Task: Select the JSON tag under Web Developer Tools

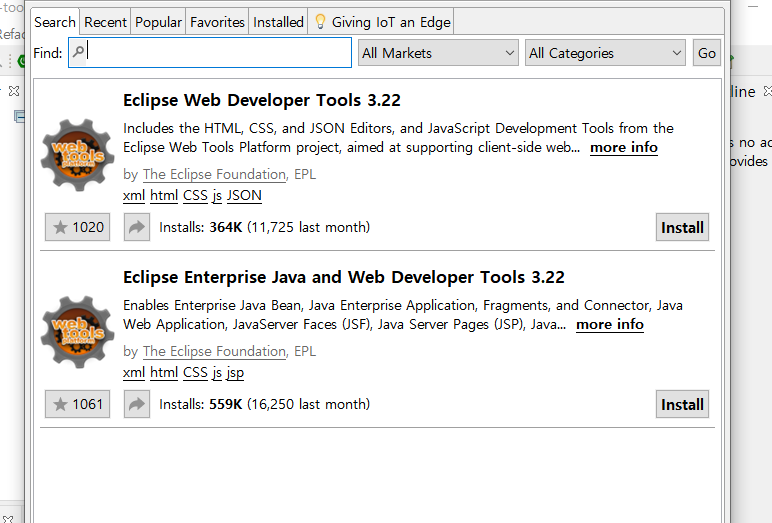Action: click(244, 196)
